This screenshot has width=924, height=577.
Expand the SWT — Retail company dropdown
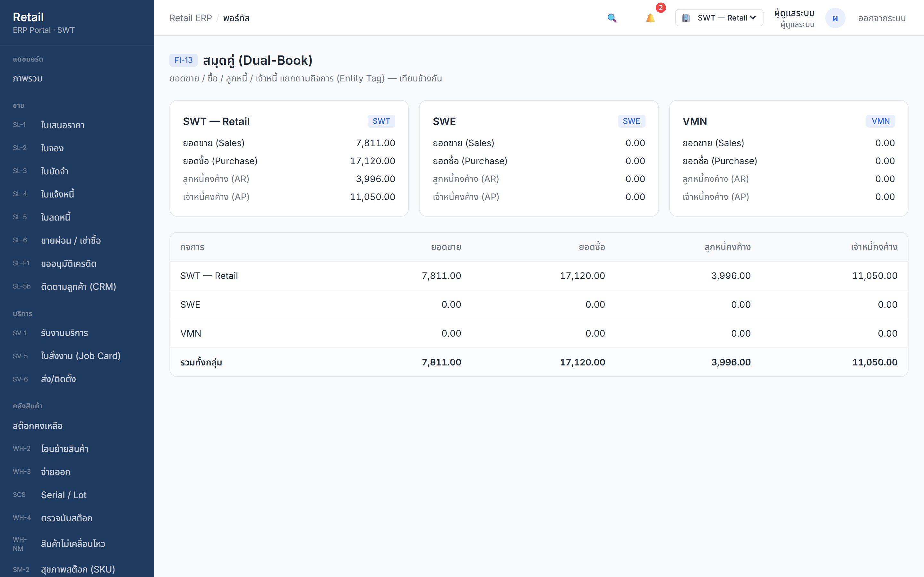[x=719, y=18]
